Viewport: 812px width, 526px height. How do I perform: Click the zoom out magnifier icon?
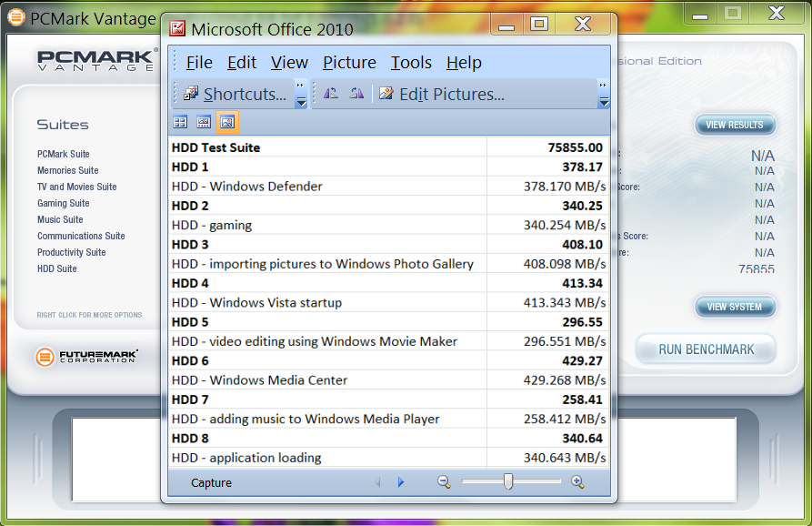point(444,482)
